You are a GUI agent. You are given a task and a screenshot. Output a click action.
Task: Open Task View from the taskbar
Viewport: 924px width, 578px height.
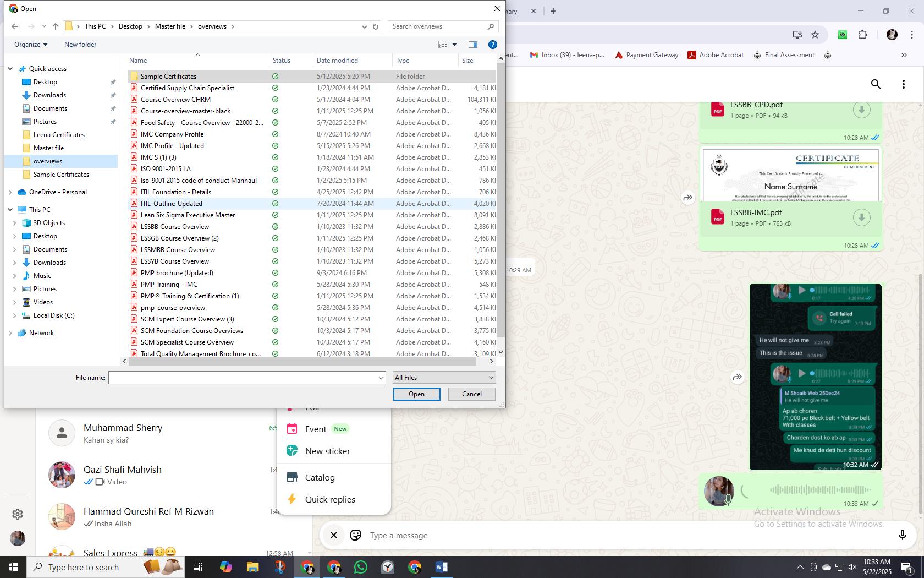(x=198, y=567)
